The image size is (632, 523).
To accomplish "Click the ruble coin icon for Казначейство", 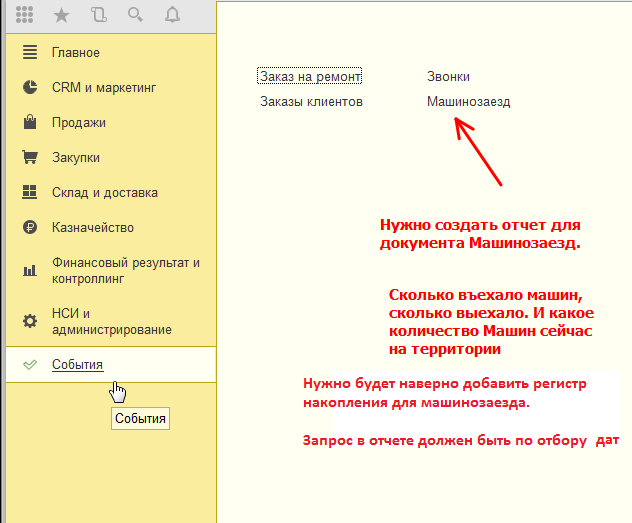I will 30,227.
